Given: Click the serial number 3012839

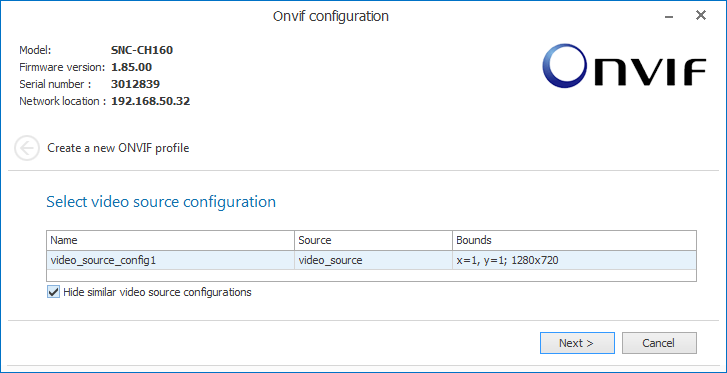Looking at the screenshot, I should point(135,84).
